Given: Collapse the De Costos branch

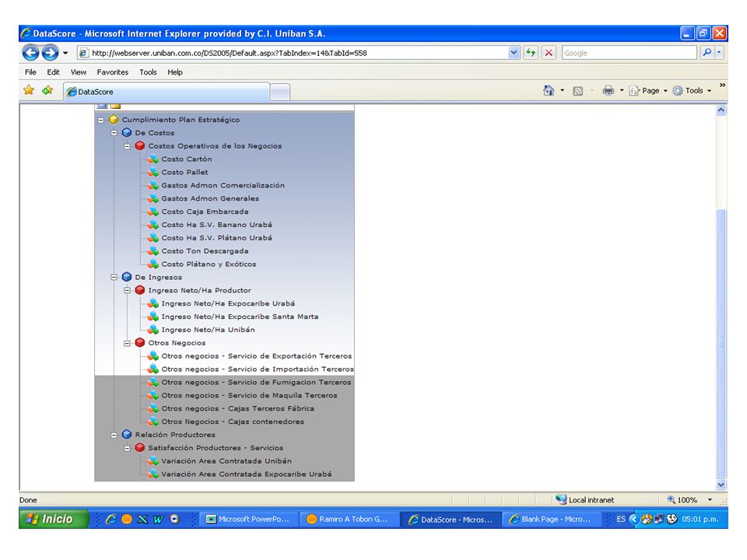Looking at the screenshot, I should click(x=114, y=133).
